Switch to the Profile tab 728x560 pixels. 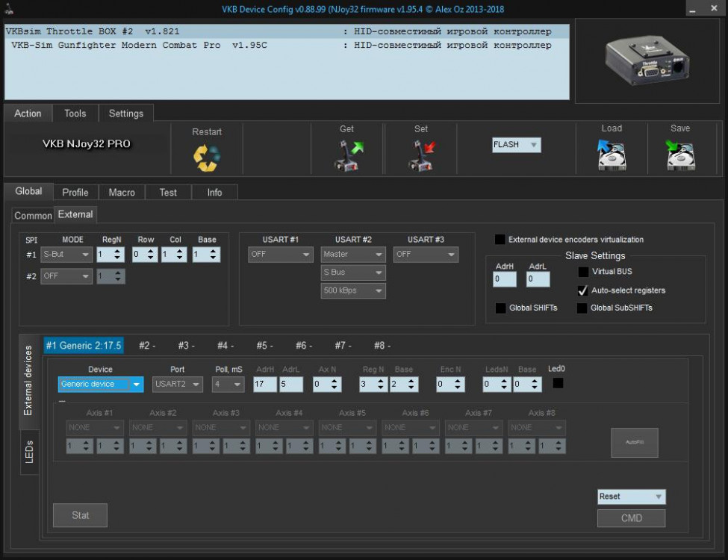[75, 192]
